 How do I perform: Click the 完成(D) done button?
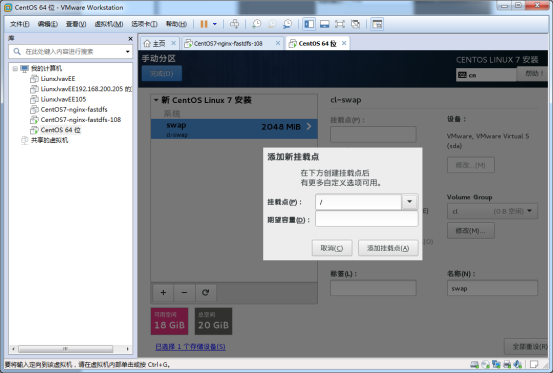click(x=162, y=73)
